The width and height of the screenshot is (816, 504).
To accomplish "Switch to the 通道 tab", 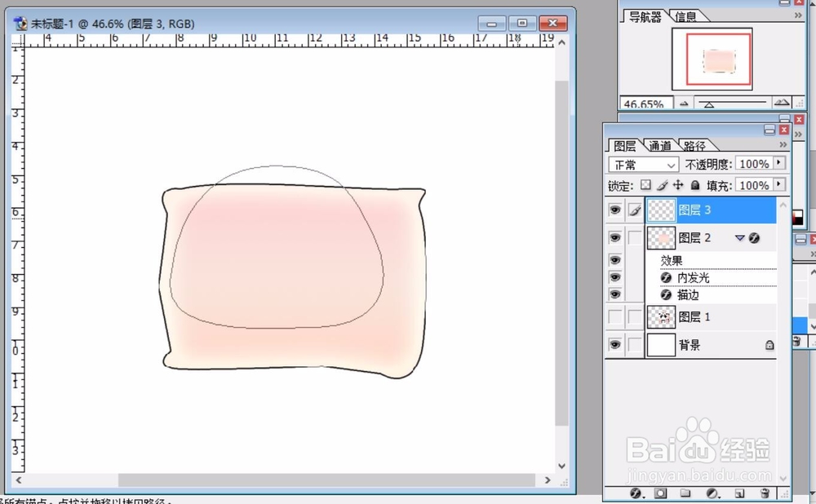I will pyautogui.click(x=660, y=146).
